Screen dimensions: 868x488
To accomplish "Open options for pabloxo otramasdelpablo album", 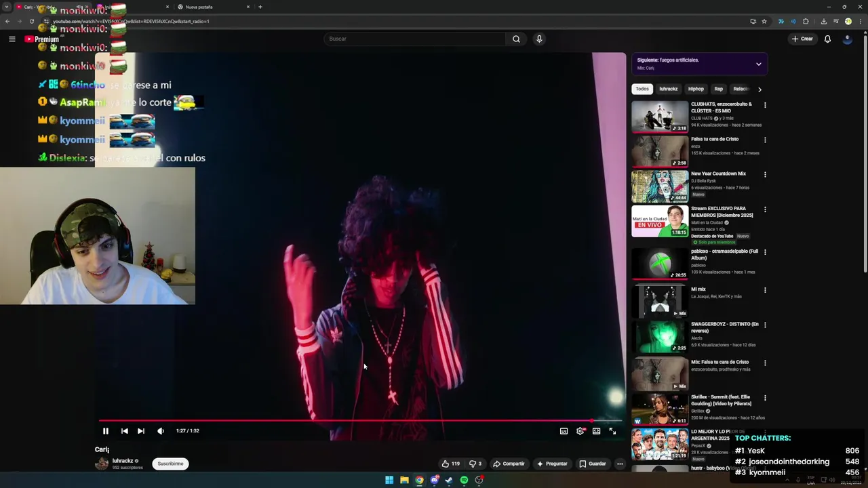I will pyautogui.click(x=765, y=251).
